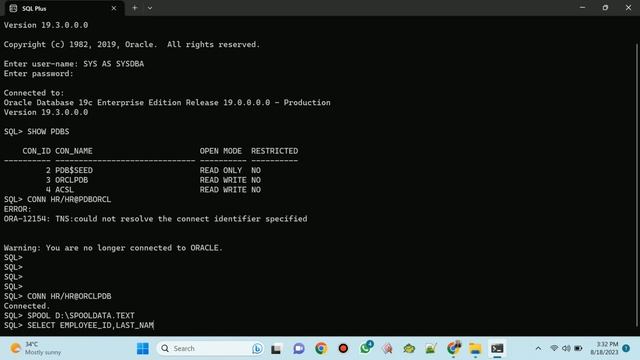Click 'Enter password:' line
The width and height of the screenshot is (640, 360).
[x=39, y=73]
